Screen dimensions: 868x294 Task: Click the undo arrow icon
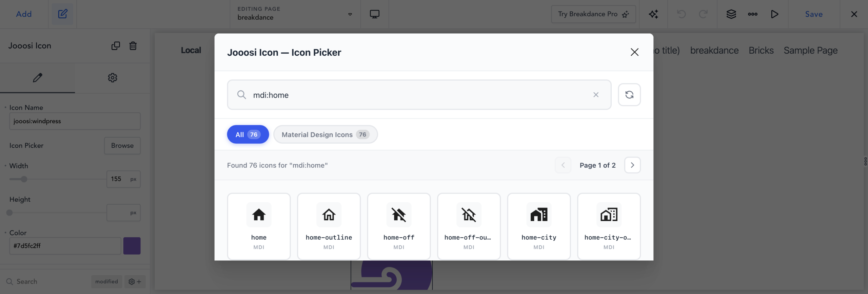681,14
